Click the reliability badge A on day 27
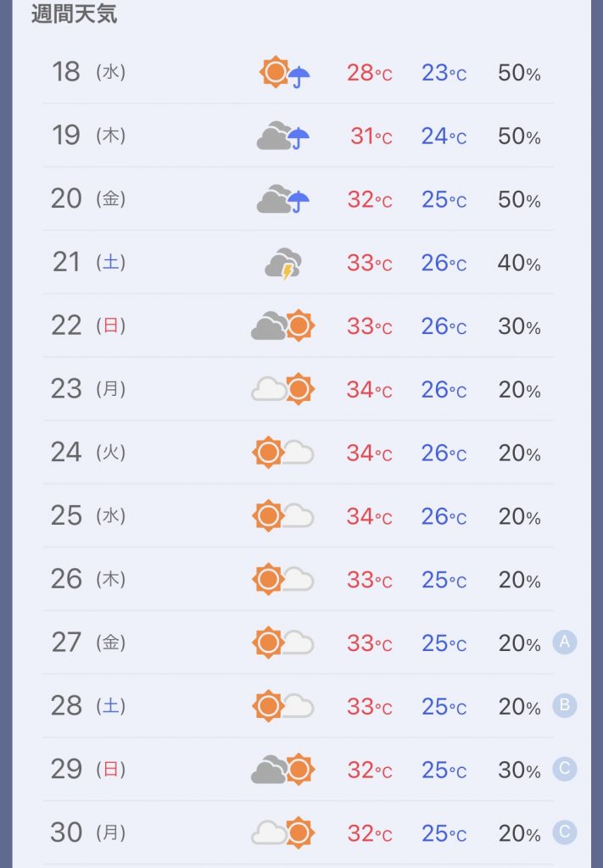 pos(565,643)
